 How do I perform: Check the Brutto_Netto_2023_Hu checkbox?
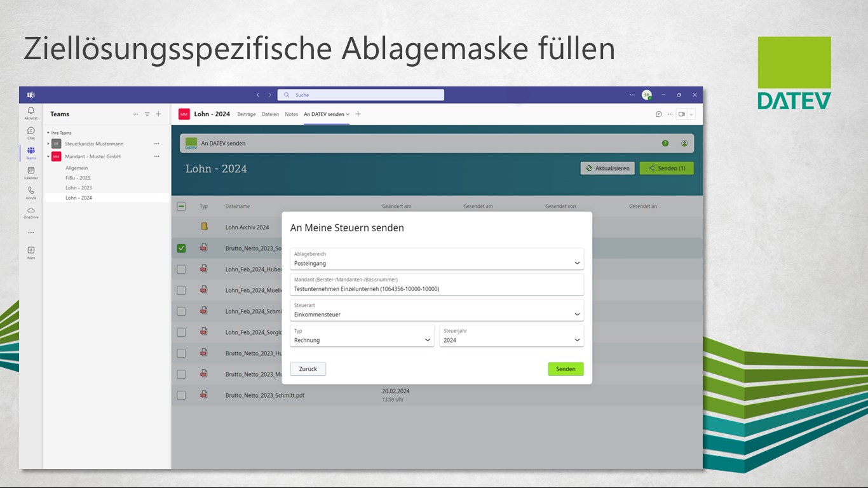[181, 353]
